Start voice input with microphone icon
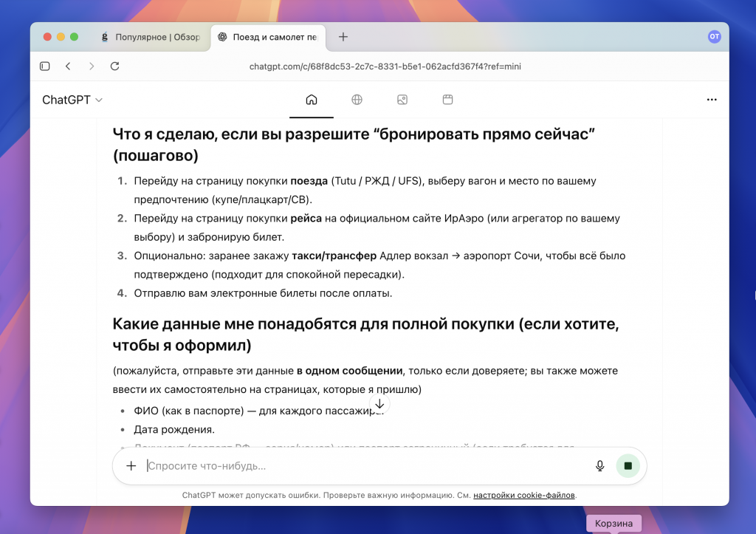The width and height of the screenshot is (756, 534). 599,465
